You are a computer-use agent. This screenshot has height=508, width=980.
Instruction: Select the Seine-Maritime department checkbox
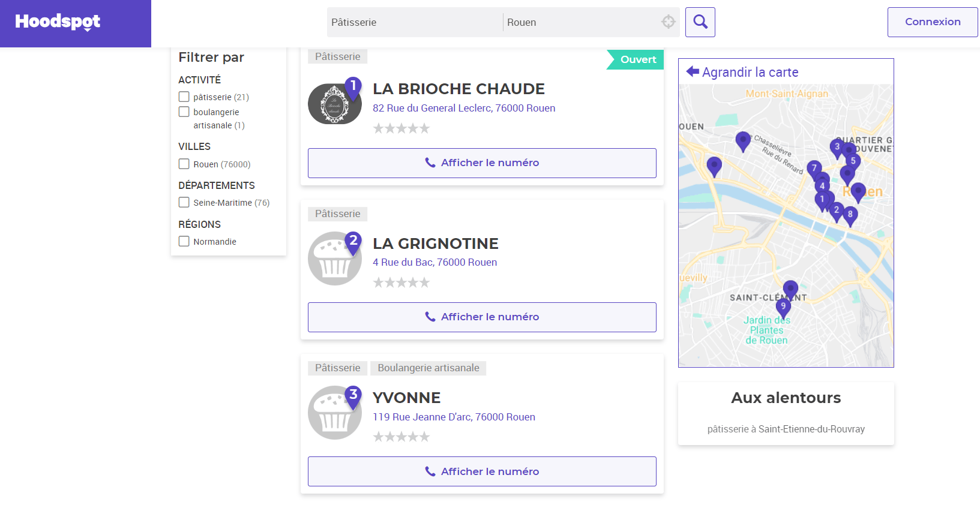coord(184,203)
